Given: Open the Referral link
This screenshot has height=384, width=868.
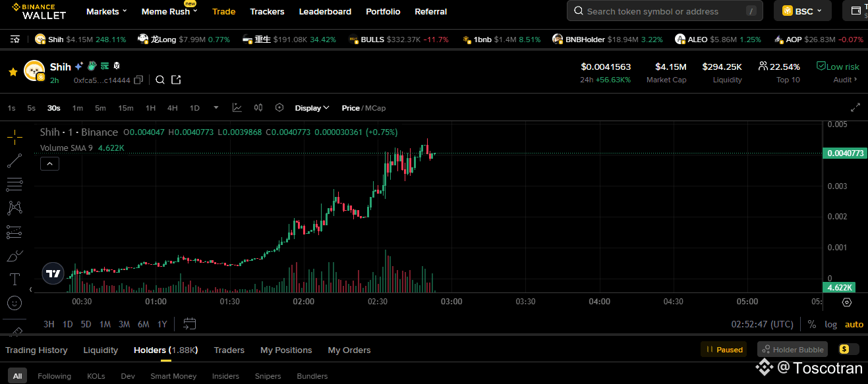Looking at the screenshot, I should point(431,11).
